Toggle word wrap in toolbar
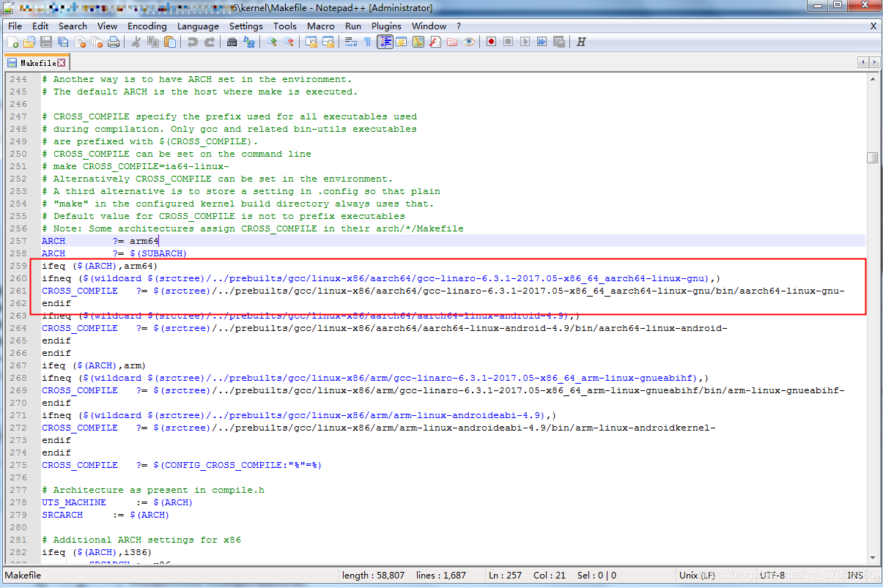883x588 pixels. pyautogui.click(x=351, y=42)
